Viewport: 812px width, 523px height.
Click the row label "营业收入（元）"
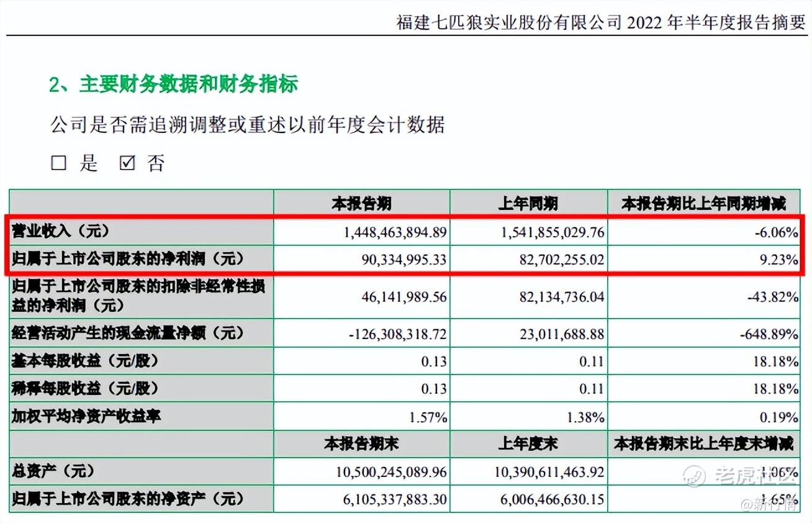click(x=61, y=232)
